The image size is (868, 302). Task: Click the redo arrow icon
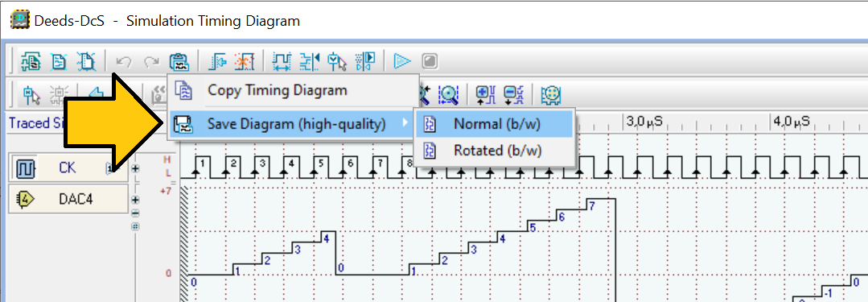pos(152,62)
